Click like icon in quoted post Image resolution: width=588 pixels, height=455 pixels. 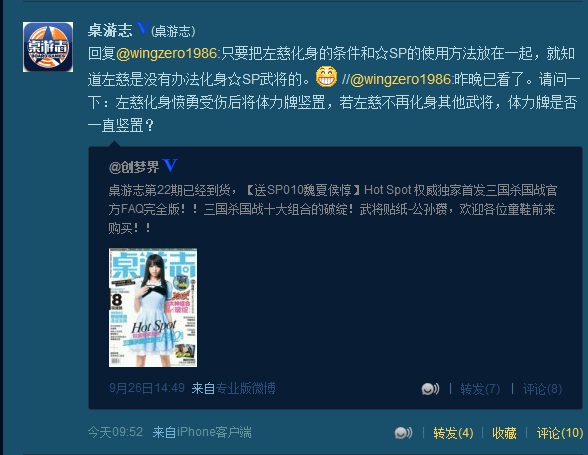pos(430,389)
